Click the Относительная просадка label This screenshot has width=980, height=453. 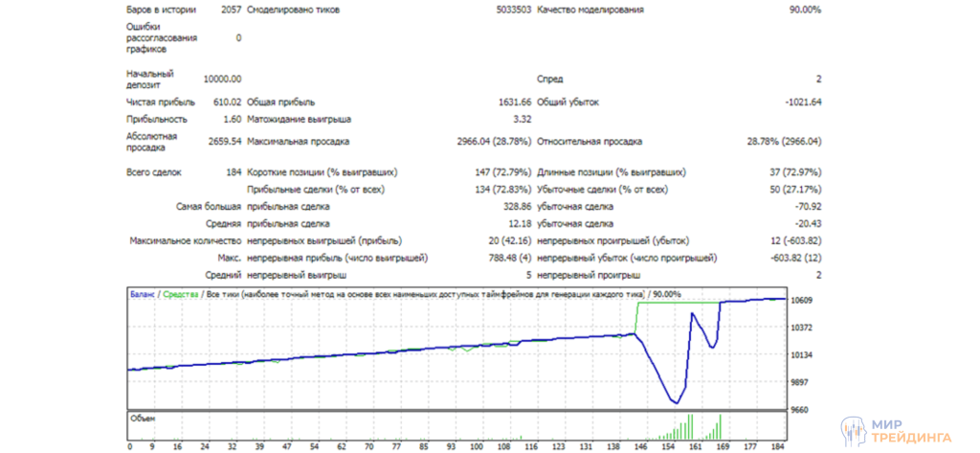pos(589,141)
